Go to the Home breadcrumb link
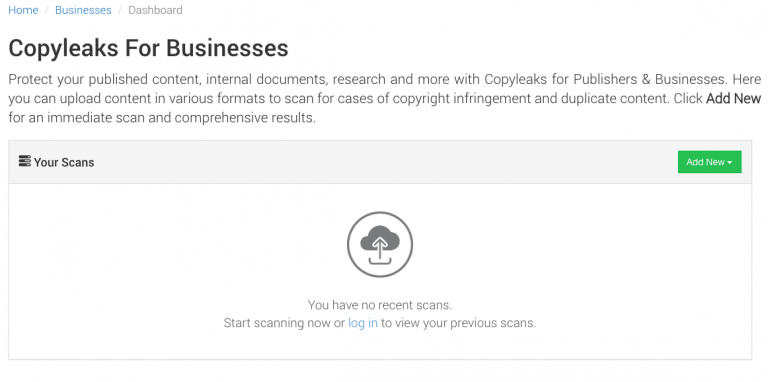 tap(23, 10)
